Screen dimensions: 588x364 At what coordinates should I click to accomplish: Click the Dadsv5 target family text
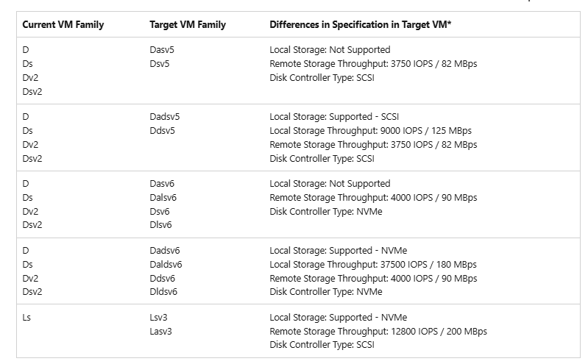pos(165,117)
